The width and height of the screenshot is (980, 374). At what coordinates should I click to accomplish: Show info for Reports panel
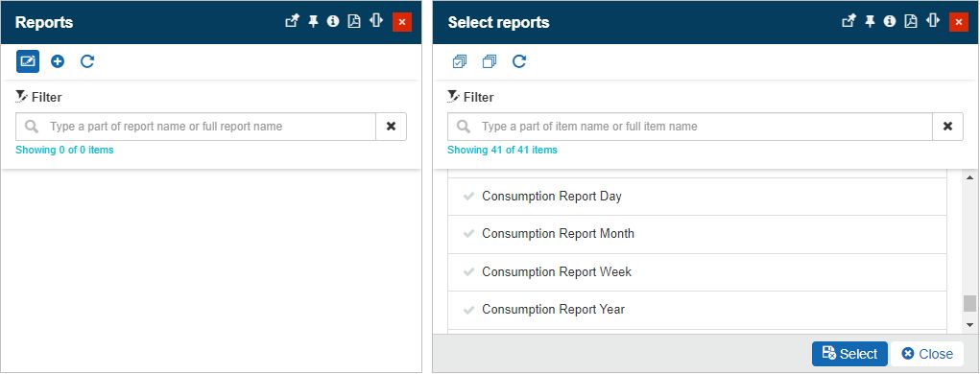pos(333,21)
